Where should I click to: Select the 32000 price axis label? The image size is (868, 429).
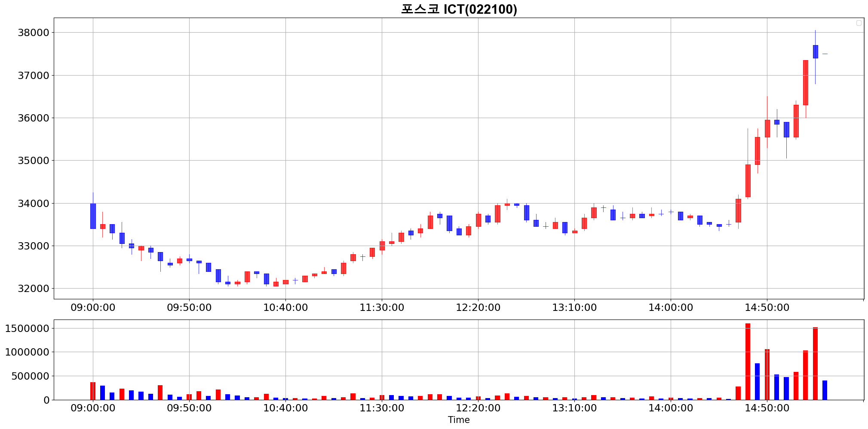click(34, 289)
